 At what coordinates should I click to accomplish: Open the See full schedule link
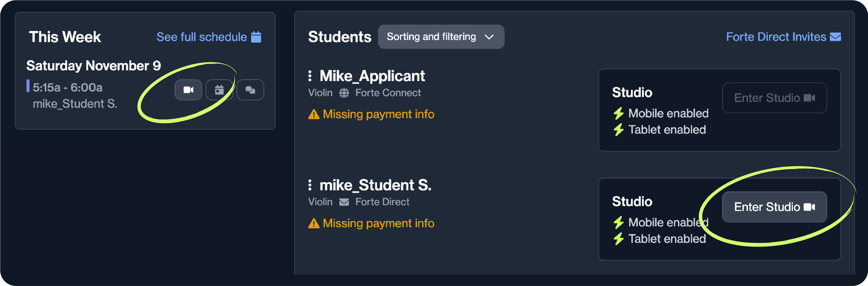click(201, 37)
